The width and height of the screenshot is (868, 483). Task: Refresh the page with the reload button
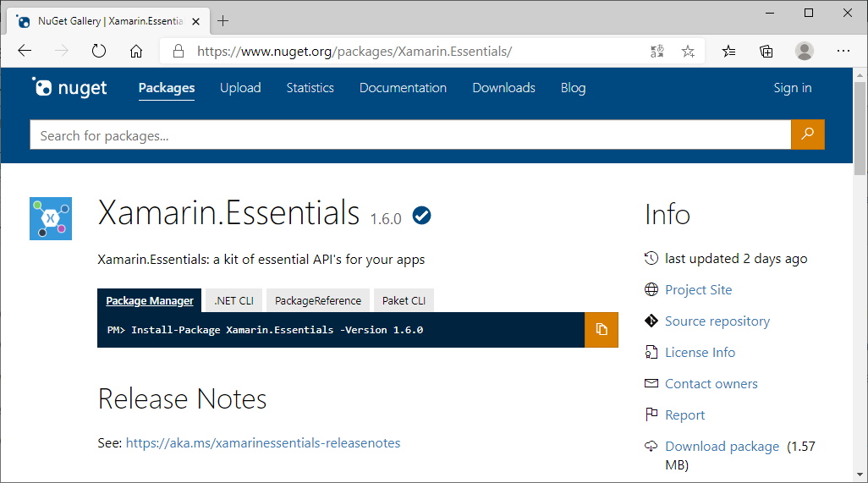click(x=99, y=52)
